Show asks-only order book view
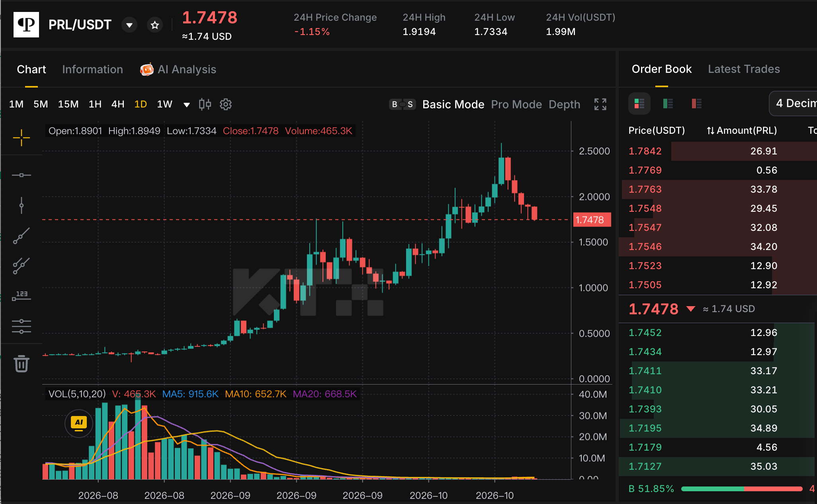This screenshot has height=504, width=817. tap(697, 104)
